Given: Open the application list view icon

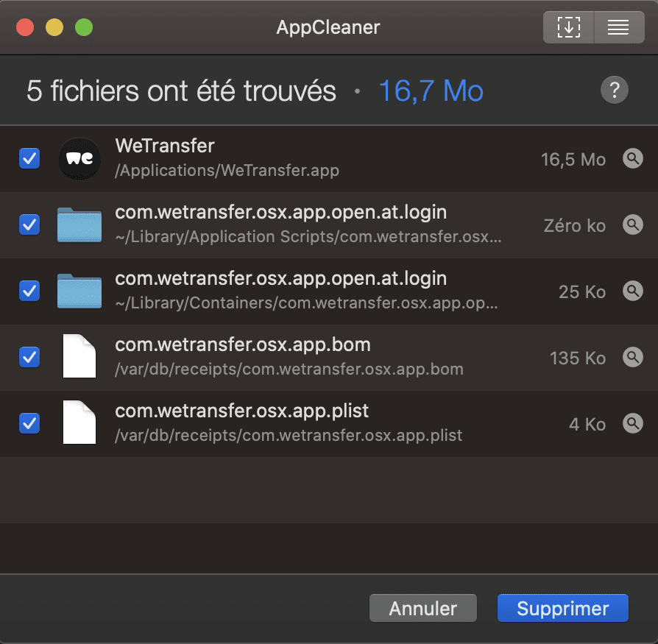Looking at the screenshot, I should (x=619, y=28).
